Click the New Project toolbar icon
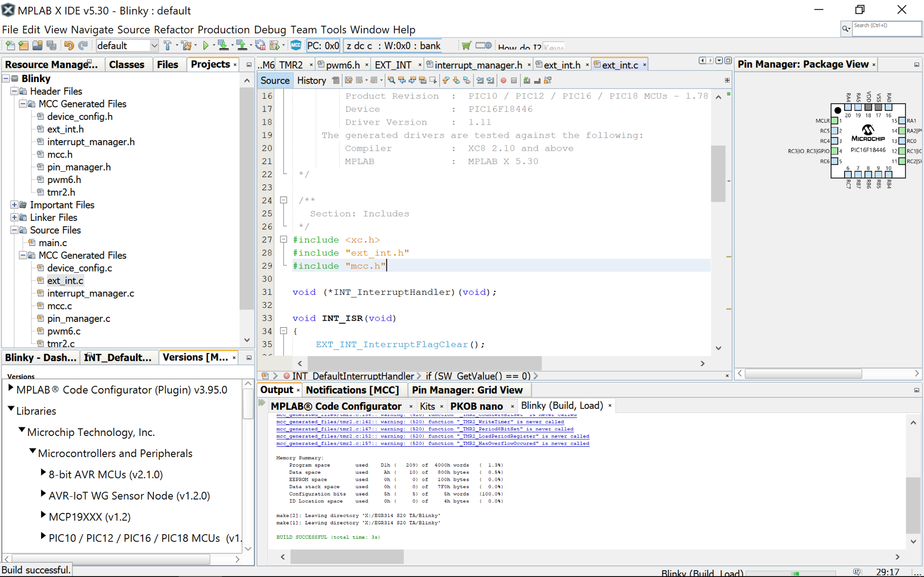The image size is (924, 577). [x=24, y=46]
